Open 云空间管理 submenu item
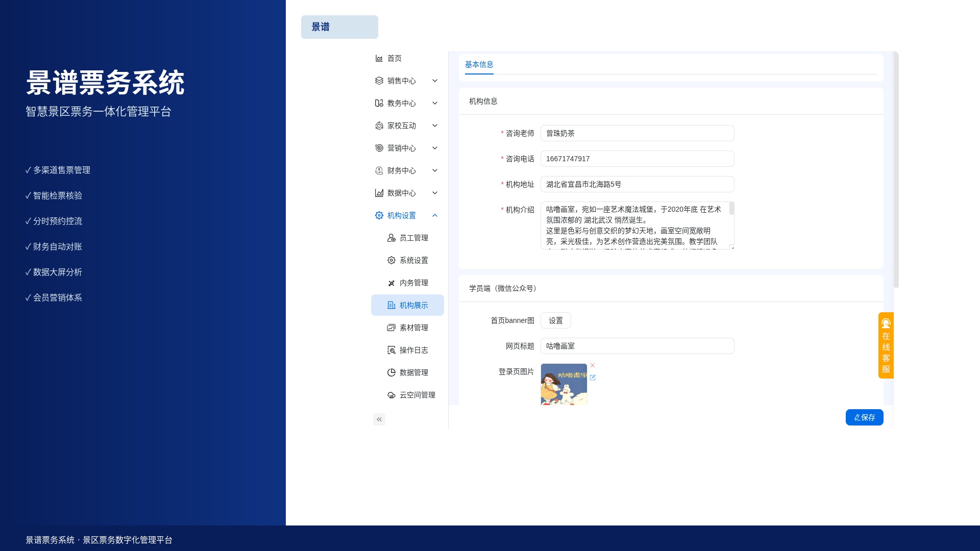The image size is (980, 551). coord(407,395)
